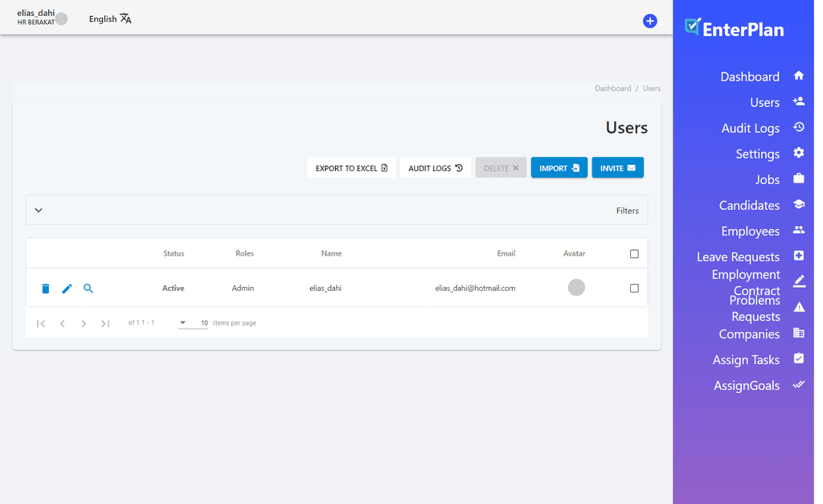
Task: Expand the Filters panel chevron
Action: [39, 211]
